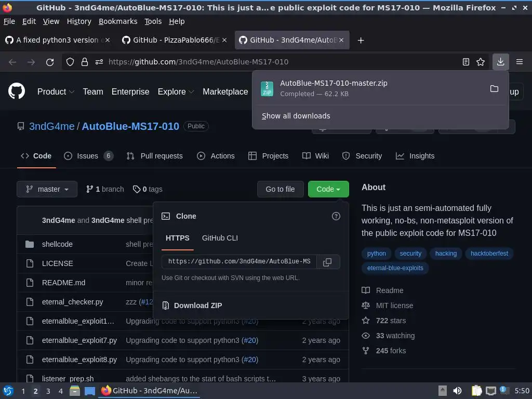The height and width of the screenshot is (399, 532).
Task: Open the clone help question-mark icon
Action: 336,216
